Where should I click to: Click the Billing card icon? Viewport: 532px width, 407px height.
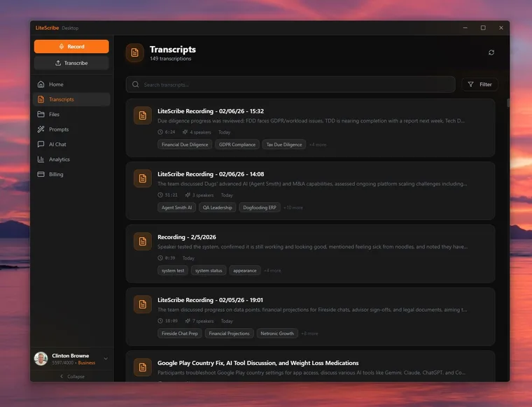pos(41,174)
